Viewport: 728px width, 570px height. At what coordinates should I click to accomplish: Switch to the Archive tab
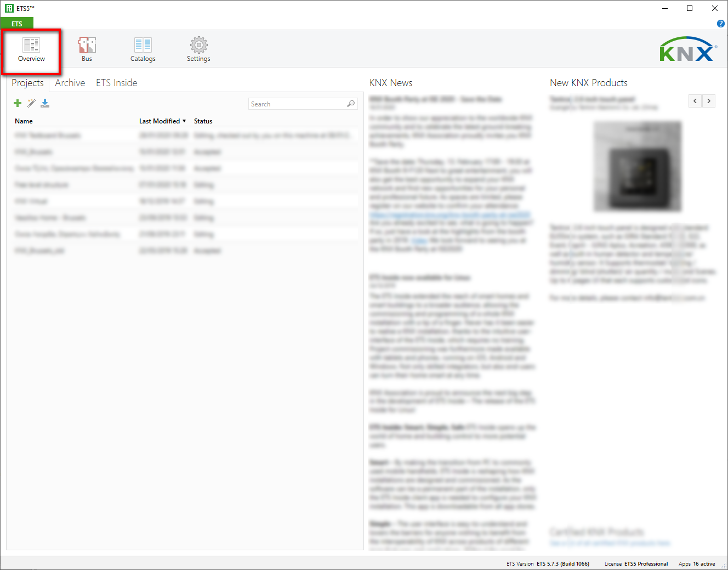(x=70, y=83)
